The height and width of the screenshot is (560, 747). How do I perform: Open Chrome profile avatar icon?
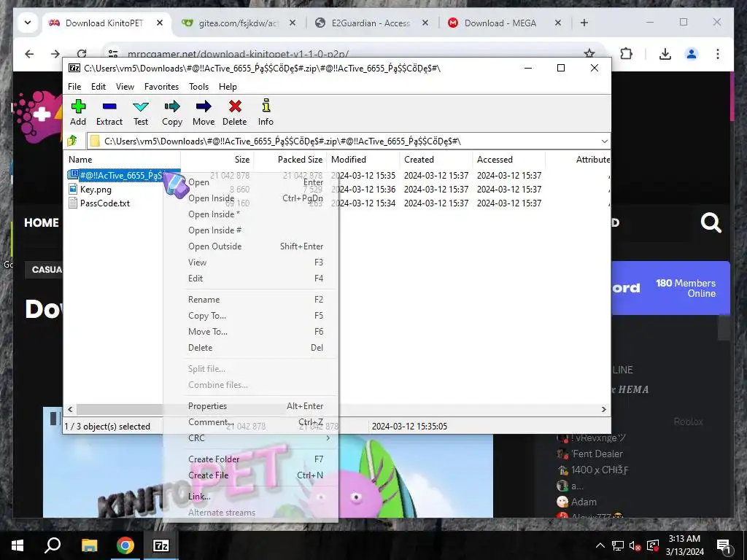tap(692, 54)
